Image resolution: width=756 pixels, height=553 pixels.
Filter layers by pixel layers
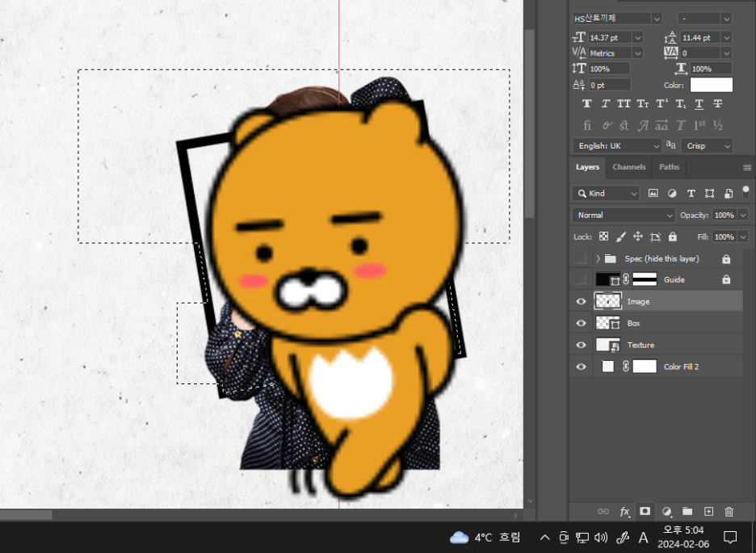(653, 193)
